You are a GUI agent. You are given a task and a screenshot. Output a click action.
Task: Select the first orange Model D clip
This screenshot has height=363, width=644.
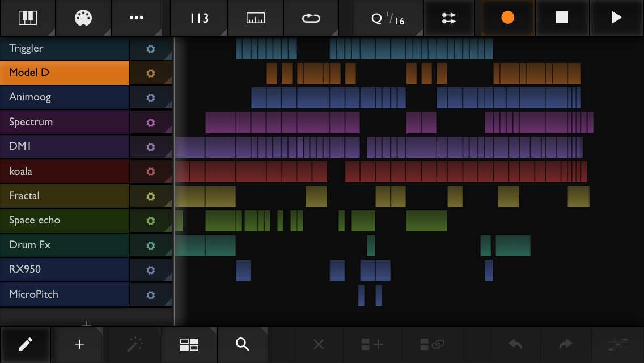pyautogui.click(x=272, y=73)
